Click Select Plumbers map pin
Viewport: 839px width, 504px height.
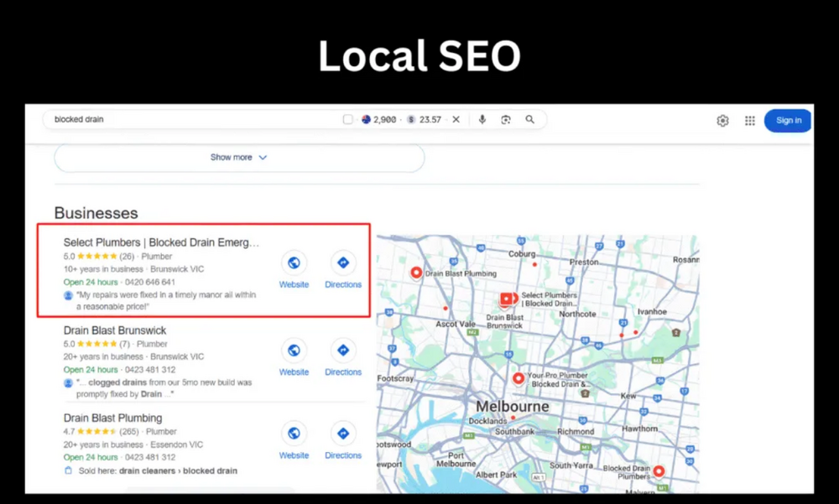[x=507, y=300]
